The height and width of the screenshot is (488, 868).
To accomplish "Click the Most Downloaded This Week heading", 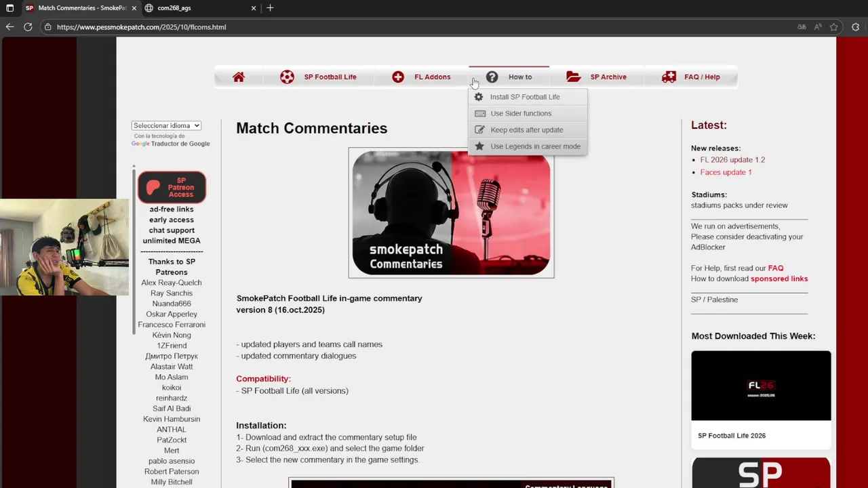I will 753,336.
